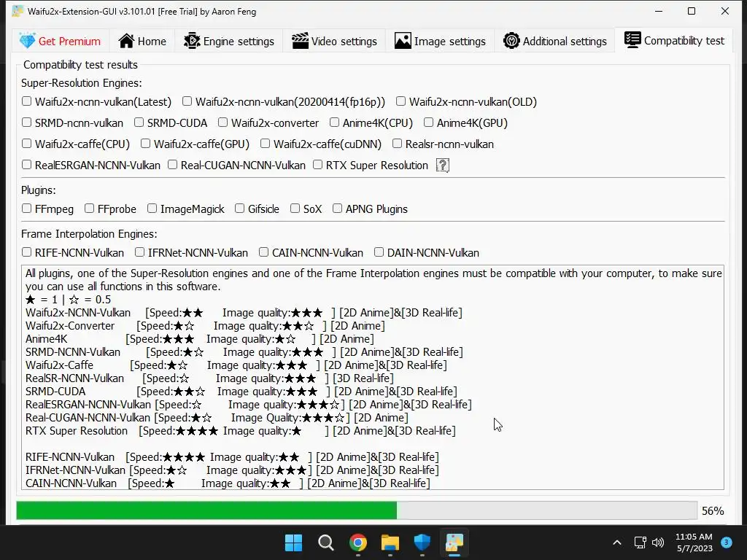Open Video settings tab
This screenshot has height=560, width=747.
(x=334, y=41)
